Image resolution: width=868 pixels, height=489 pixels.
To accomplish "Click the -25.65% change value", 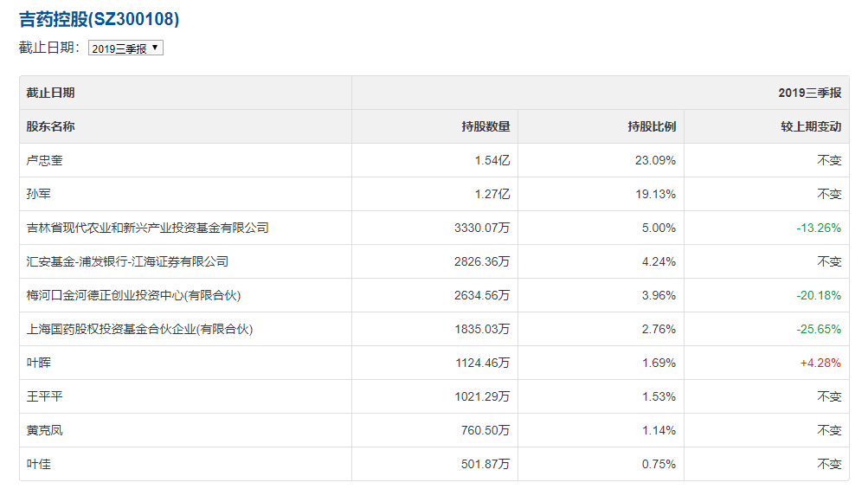I will coord(819,329).
